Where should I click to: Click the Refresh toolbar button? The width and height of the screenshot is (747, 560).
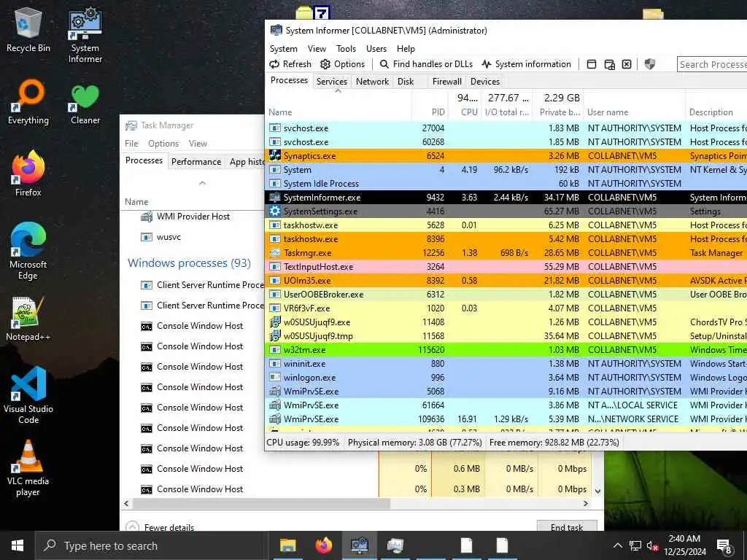click(290, 64)
